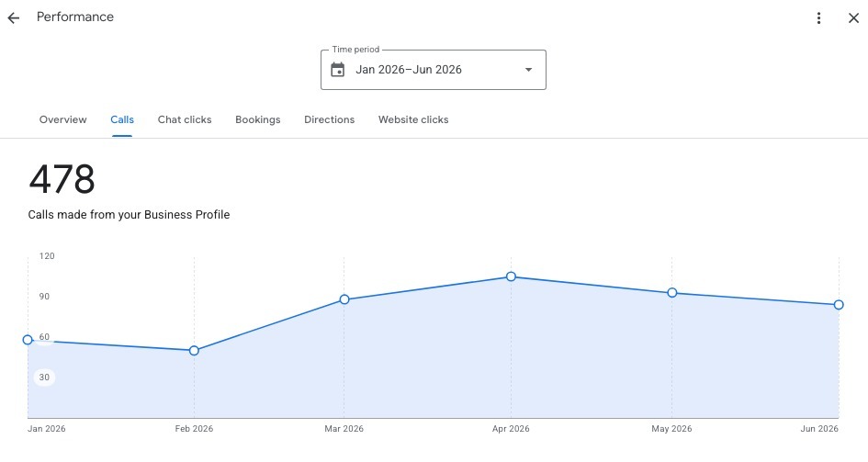
Task: Click the 478 total calls number
Action: 62,179
